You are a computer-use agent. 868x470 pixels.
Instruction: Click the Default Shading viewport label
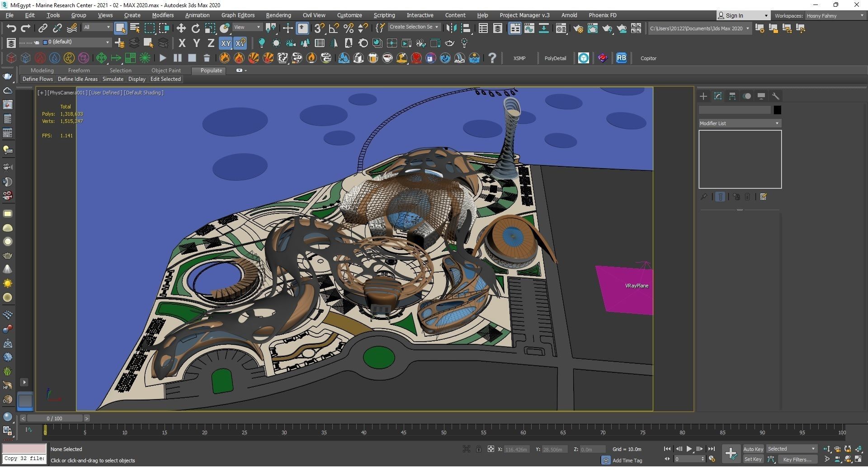pyautogui.click(x=143, y=93)
